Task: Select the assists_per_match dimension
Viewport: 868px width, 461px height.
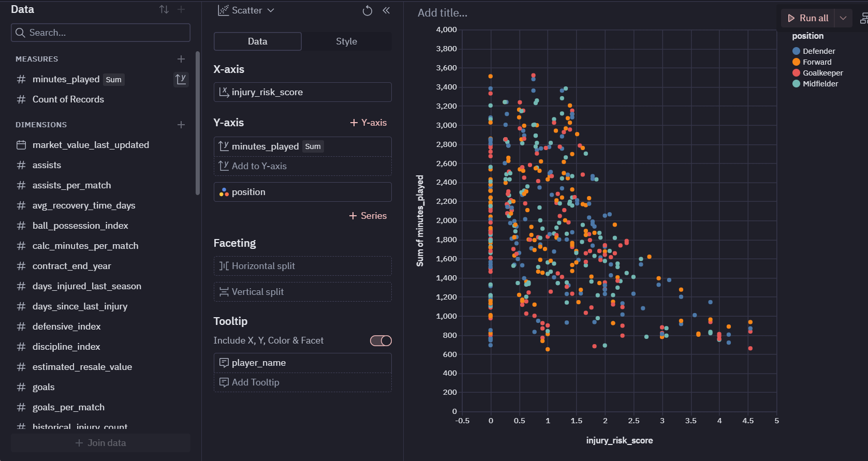Action: click(x=72, y=185)
